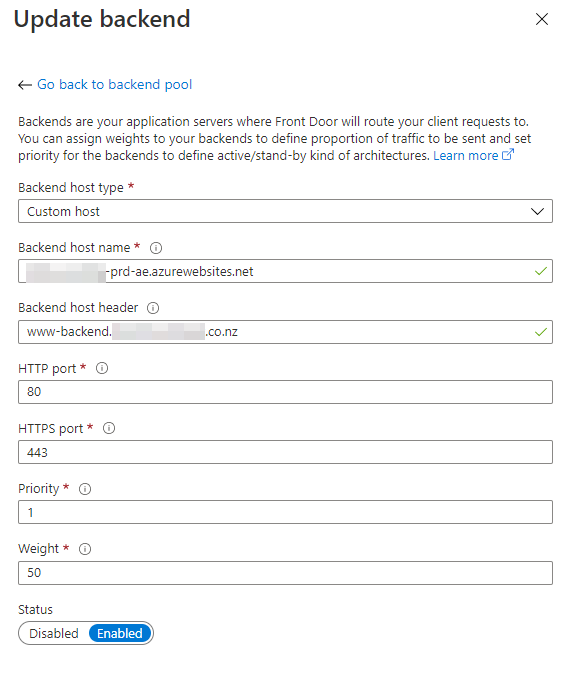This screenshot has height=689, width=572.
Task: Set Status toggle to Disabled
Action: [x=54, y=633]
